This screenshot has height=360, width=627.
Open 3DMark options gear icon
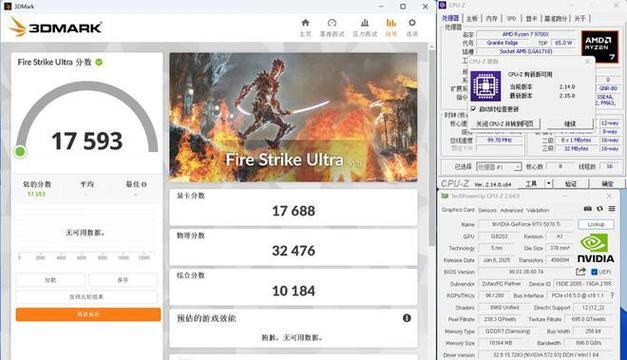pyautogui.click(x=412, y=23)
